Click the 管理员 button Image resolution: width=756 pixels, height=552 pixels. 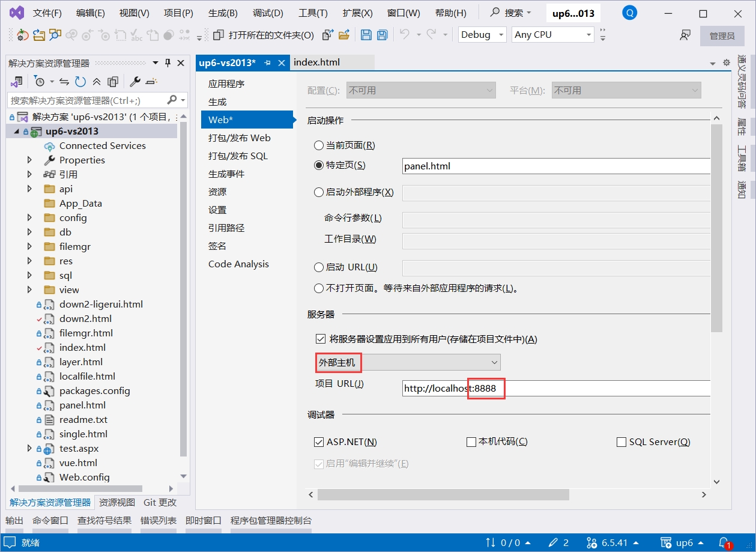click(722, 35)
